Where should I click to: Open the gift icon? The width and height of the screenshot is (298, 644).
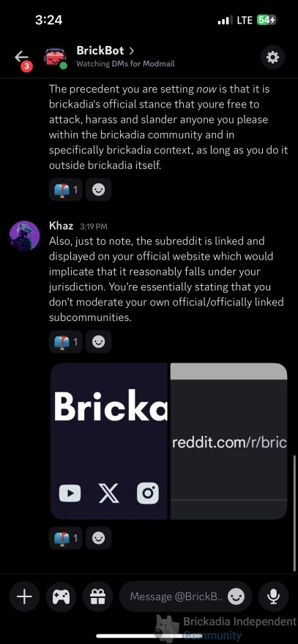tap(97, 596)
